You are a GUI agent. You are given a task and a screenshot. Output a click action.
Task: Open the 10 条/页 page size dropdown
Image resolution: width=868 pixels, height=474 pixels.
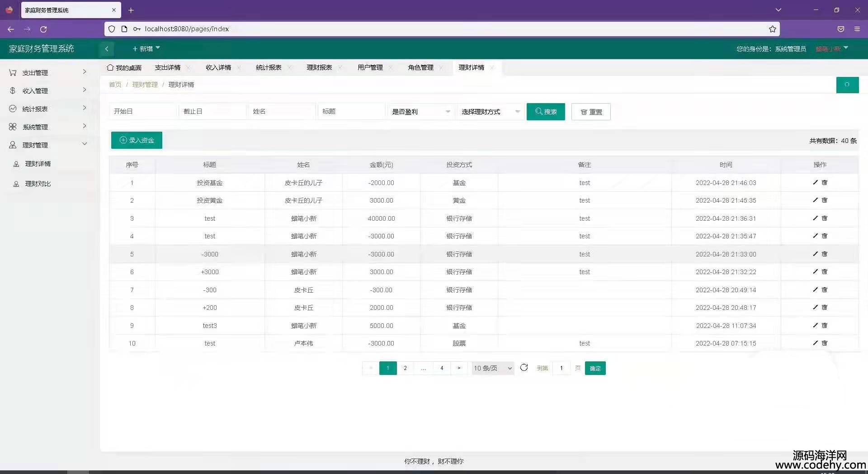[492, 368]
